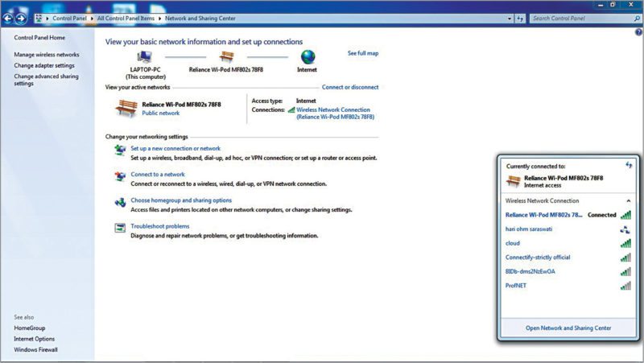This screenshot has width=644, height=363.
Task: Collapse the Wireless Network Connection section
Action: tap(628, 200)
